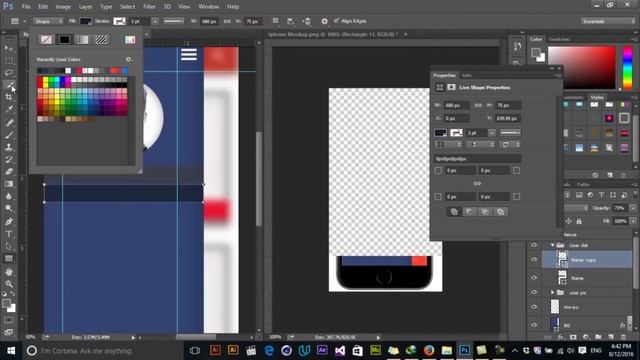The height and width of the screenshot is (360, 640).
Task: Choose No Color fill option
Action: (x=46, y=40)
